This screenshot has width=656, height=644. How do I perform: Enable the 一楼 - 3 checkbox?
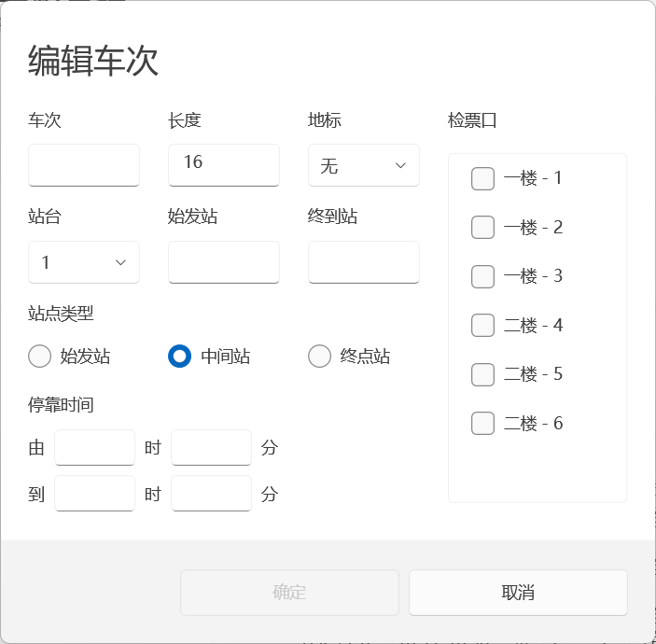tap(482, 276)
